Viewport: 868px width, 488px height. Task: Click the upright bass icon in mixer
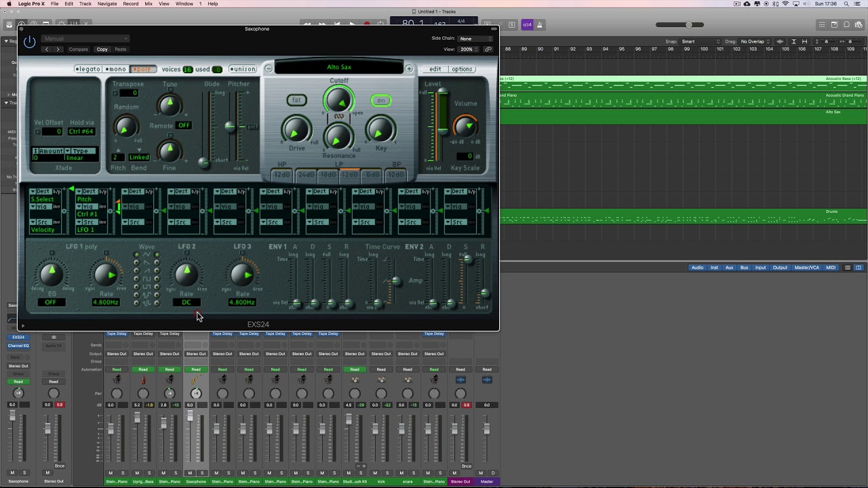point(143,380)
